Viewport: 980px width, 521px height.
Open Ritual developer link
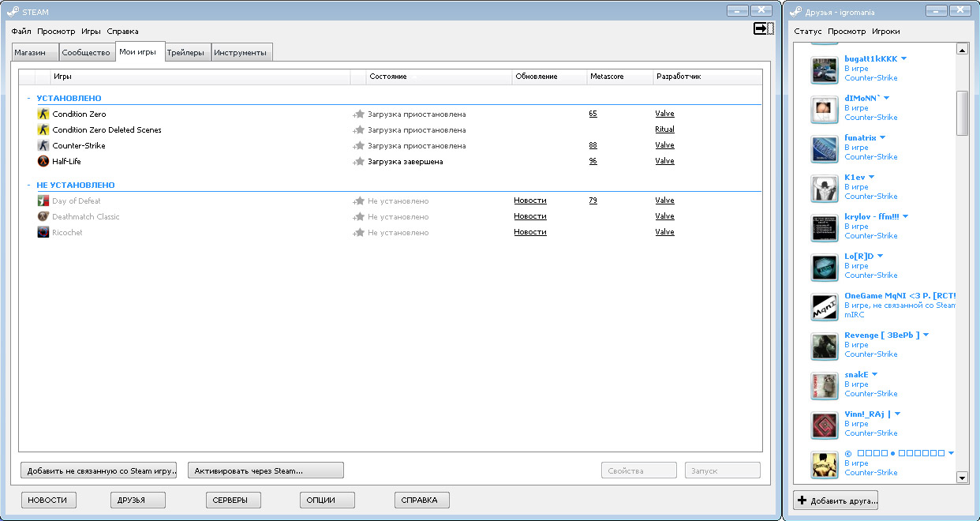[664, 129]
